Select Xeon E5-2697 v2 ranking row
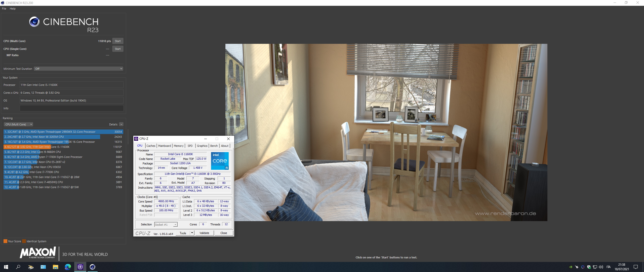 coord(63,162)
